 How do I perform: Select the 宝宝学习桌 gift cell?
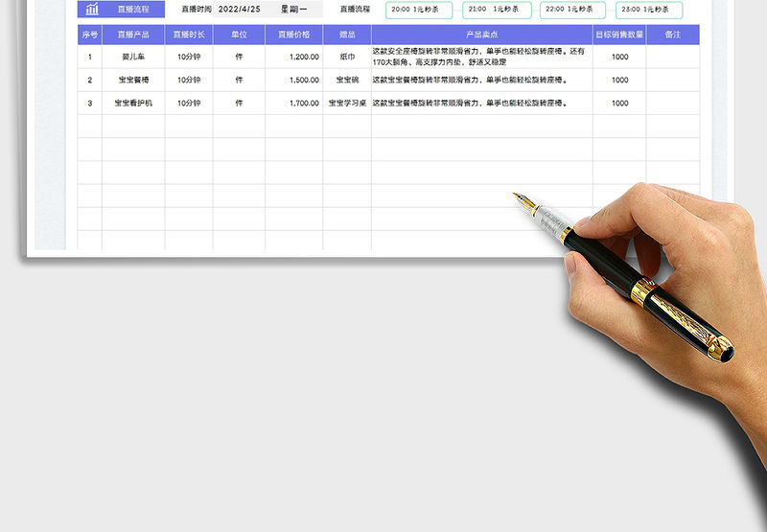pos(347,104)
